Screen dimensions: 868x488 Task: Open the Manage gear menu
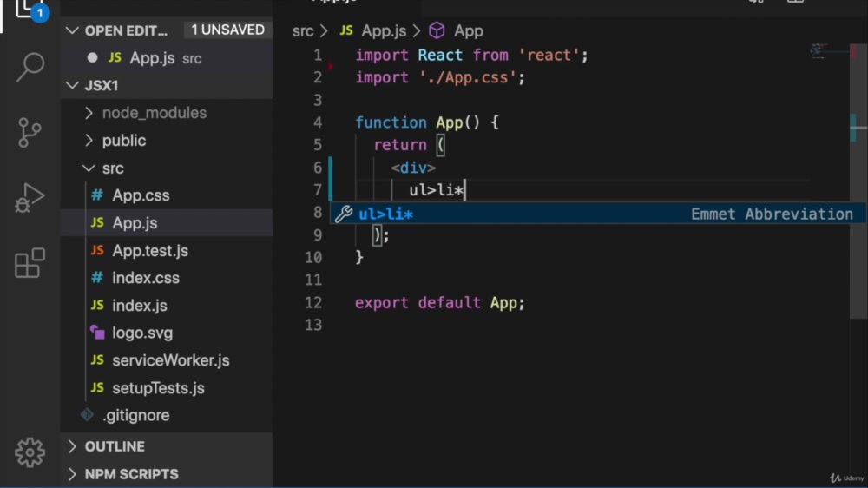click(x=30, y=452)
